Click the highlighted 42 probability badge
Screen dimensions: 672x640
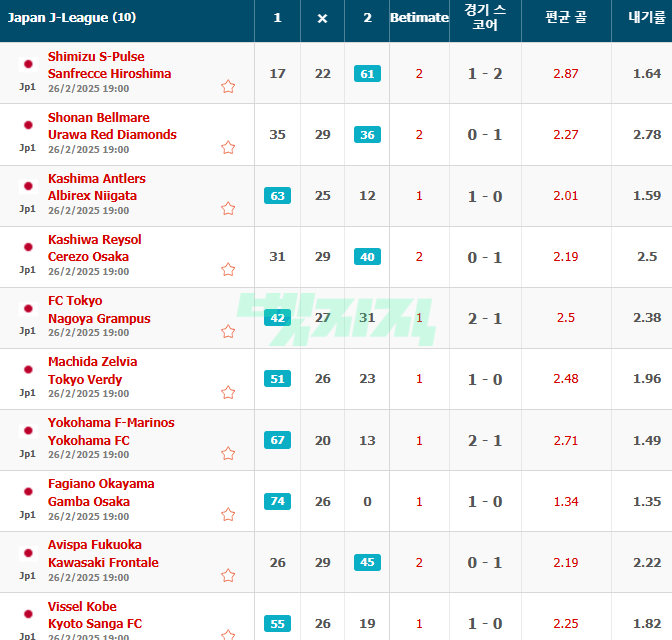pos(277,318)
